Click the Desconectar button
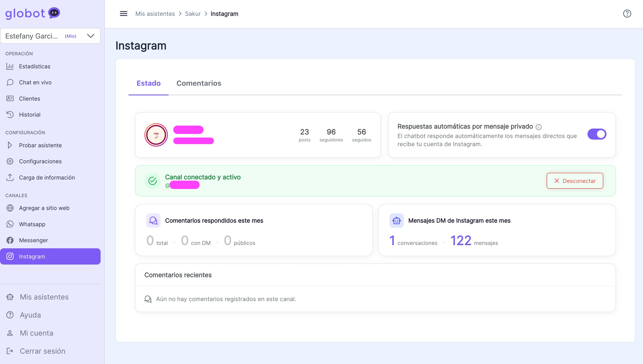Viewport: 643px width, 364px height. [x=575, y=181]
